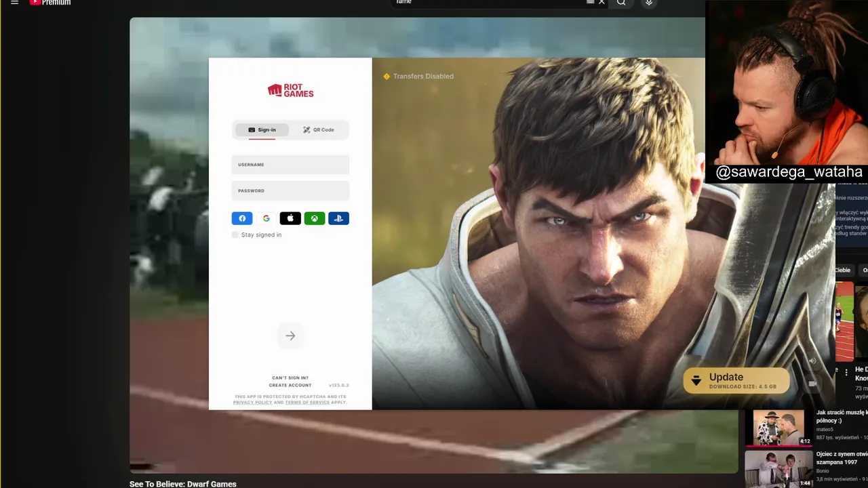Select the Ciebie filter chip

click(x=843, y=270)
